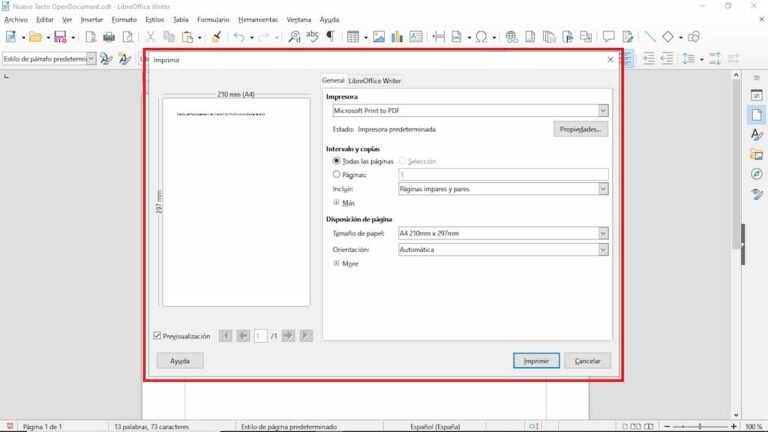Click the Undo arrow
The height and width of the screenshot is (432, 768).
pos(239,37)
